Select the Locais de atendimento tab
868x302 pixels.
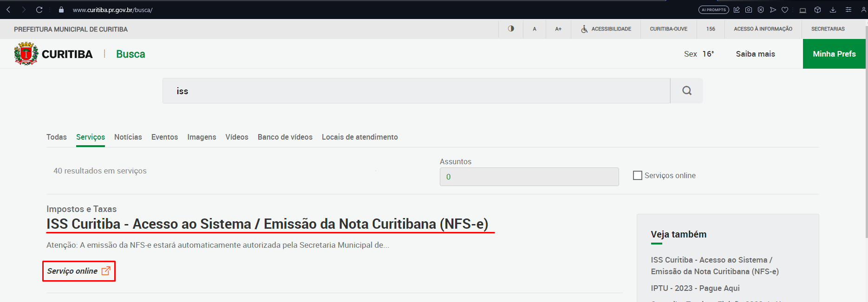pos(359,137)
